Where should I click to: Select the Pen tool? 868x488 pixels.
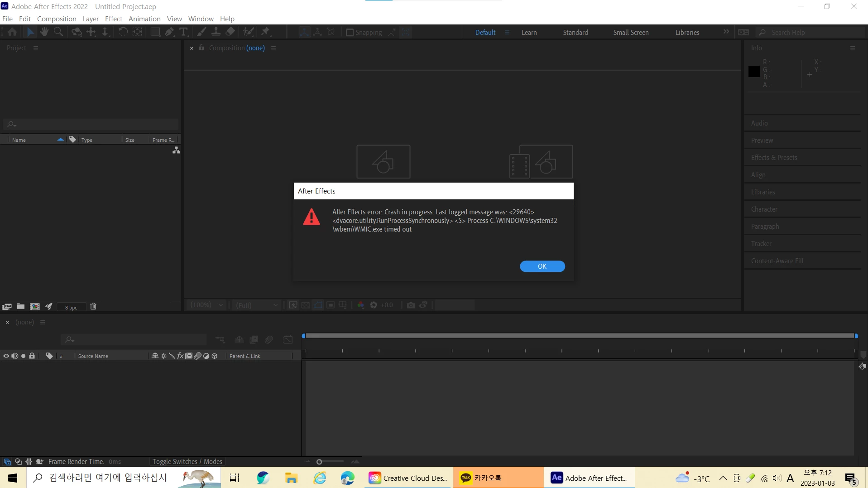point(169,32)
